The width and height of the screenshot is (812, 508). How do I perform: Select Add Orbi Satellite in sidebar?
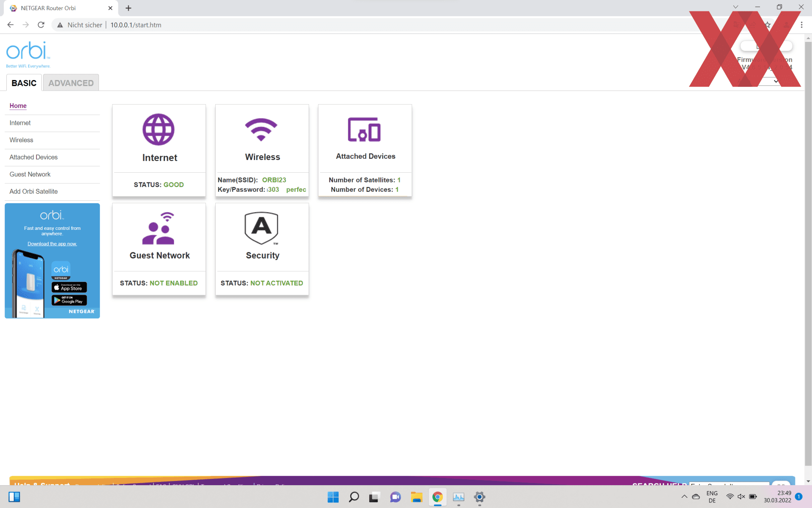pyautogui.click(x=33, y=191)
